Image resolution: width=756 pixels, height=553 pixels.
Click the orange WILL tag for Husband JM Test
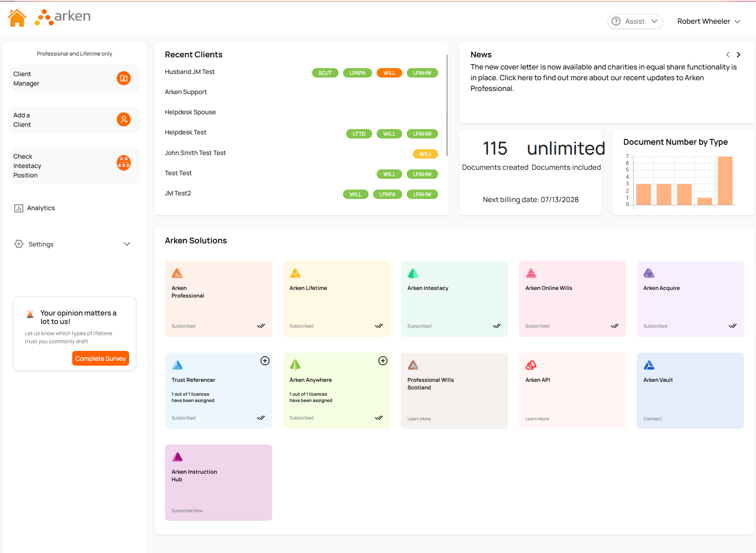tap(389, 73)
